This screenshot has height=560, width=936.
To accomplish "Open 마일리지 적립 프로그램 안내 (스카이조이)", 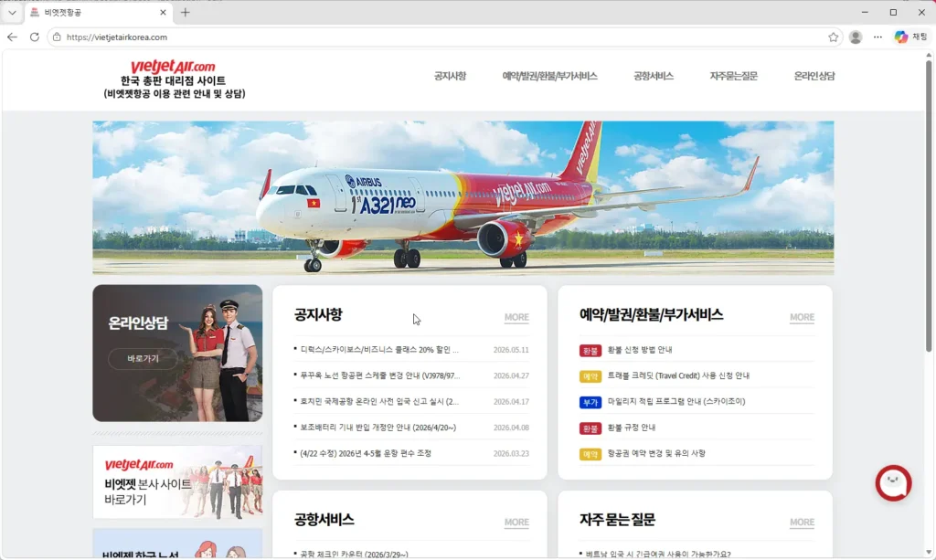I will pos(675,401).
